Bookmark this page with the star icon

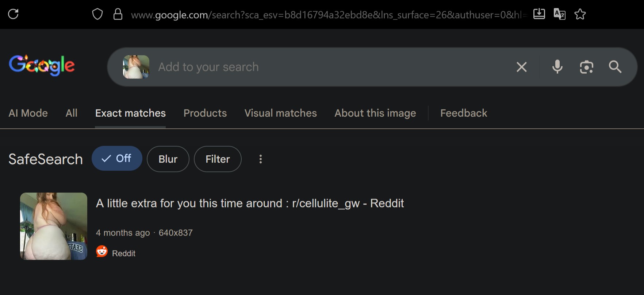coord(580,14)
